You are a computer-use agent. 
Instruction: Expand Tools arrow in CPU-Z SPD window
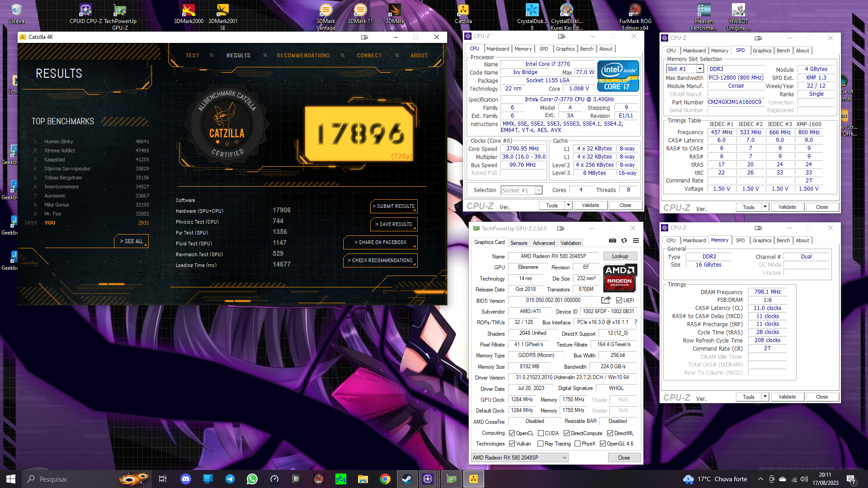(765, 207)
